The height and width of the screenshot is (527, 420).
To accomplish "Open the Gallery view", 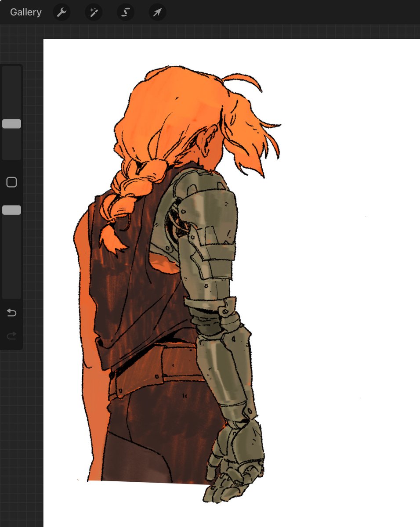I will point(25,12).
